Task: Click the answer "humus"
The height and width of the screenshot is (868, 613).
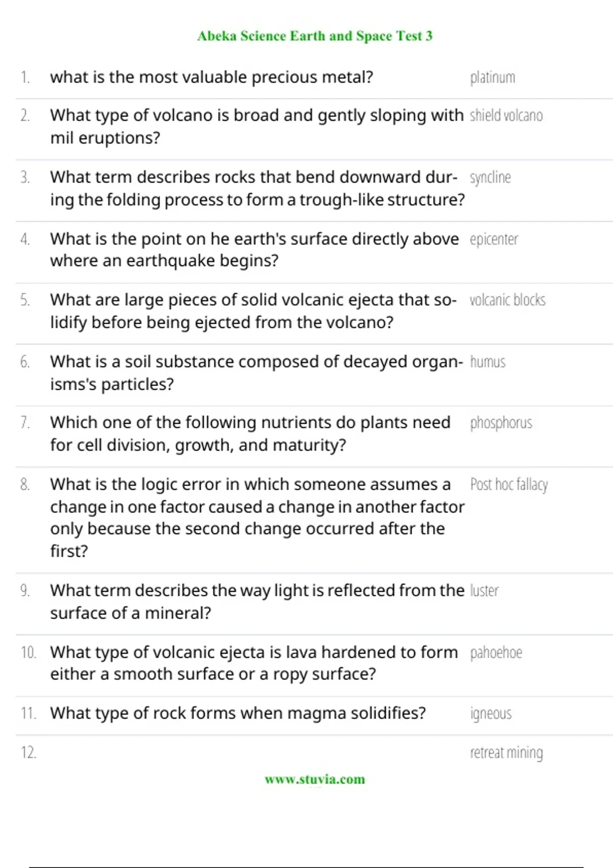Action: tap(487, 362)
